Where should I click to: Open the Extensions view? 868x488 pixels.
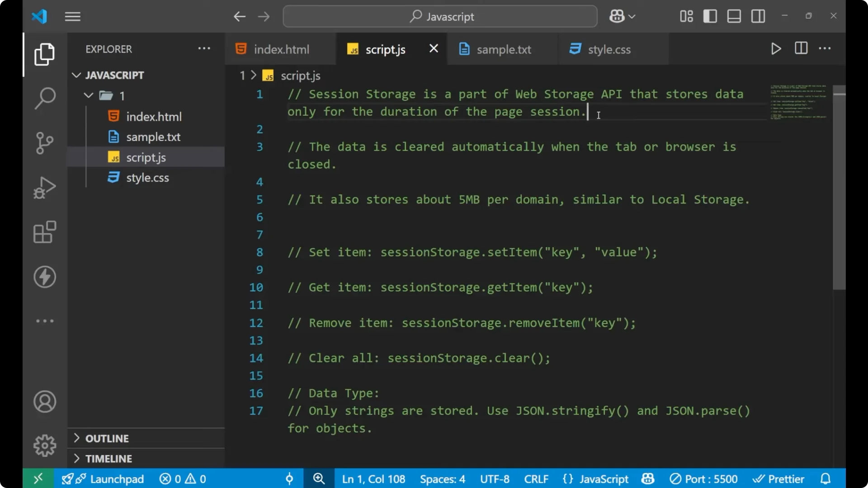coord(44,232)
